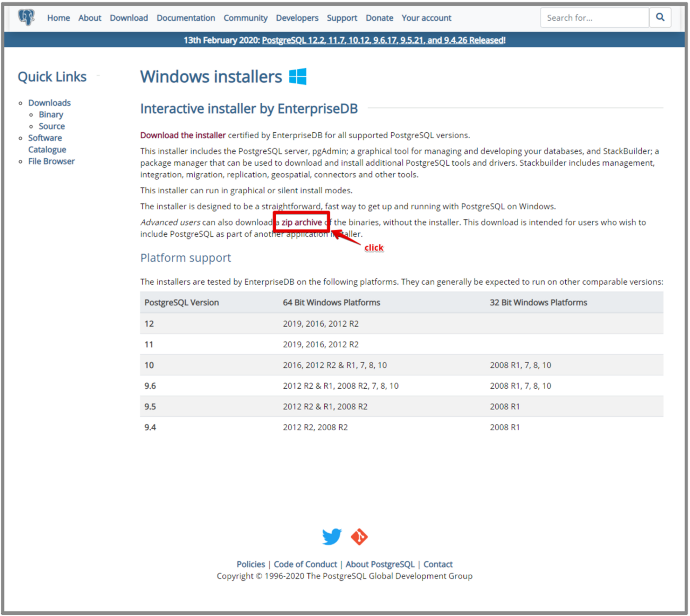Click the 'zip archive' link
690x616 pixels.
[301, 222]
